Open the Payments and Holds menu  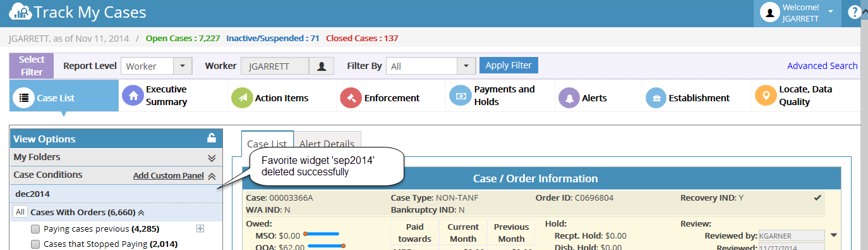[x=504, y=96]
